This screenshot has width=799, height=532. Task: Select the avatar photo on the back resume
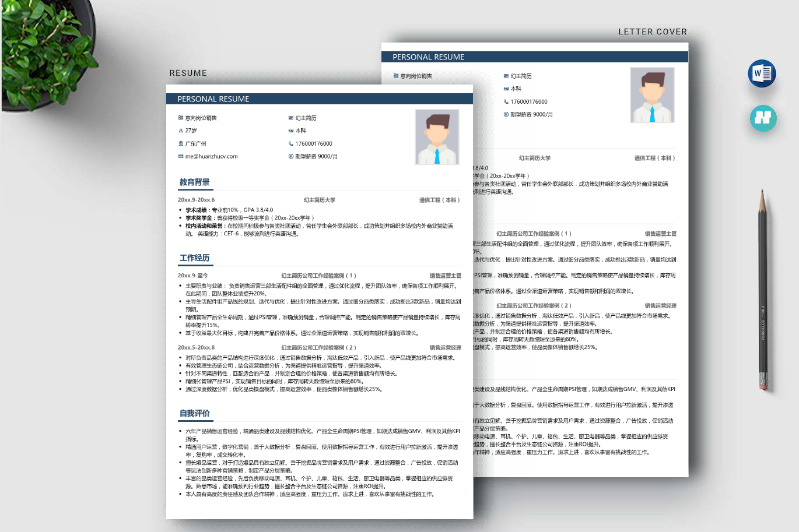[652, 95]
